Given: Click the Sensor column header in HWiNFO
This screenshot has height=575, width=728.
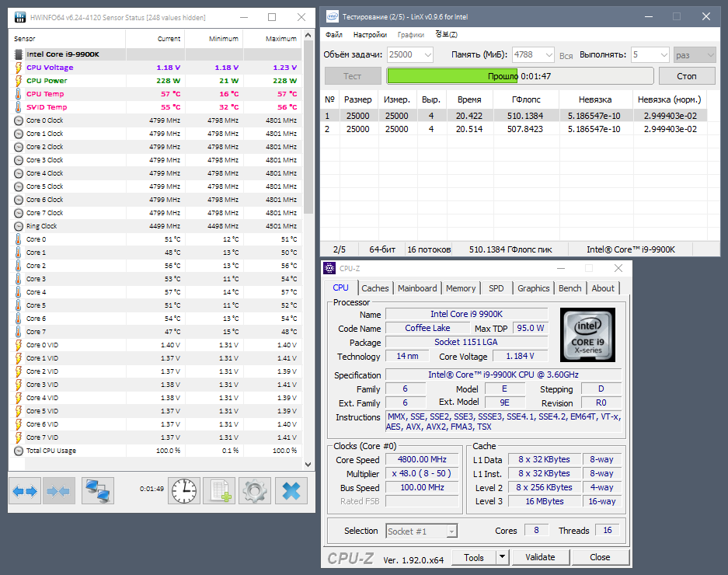Looking at the screenshot, I should pyautogui.click(x=67, y=39).
